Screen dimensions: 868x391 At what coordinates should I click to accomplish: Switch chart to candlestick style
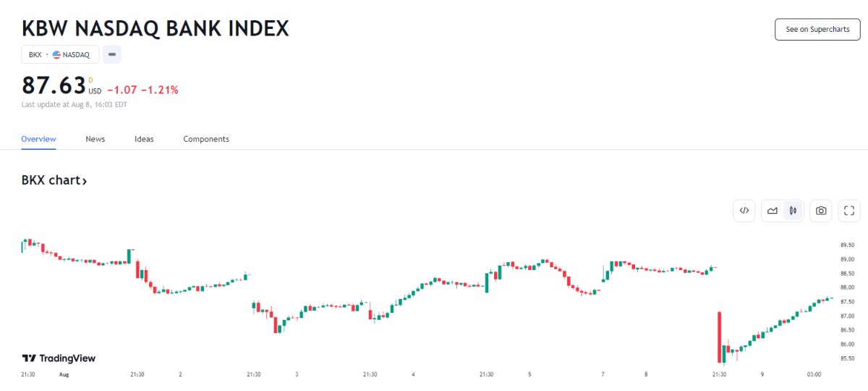(x=793, y=211)
